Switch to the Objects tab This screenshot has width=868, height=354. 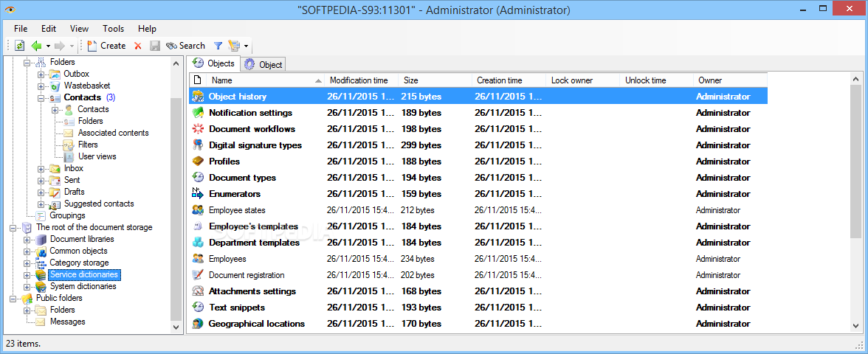point(213,63)
